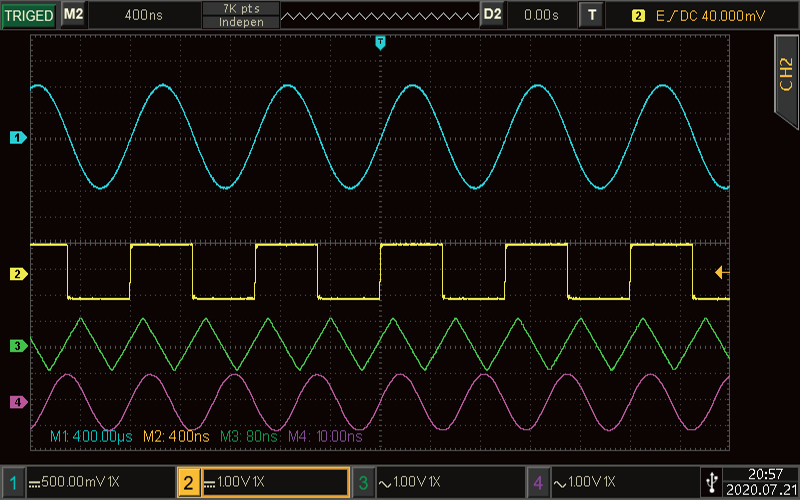Select the DC 40.000mV trigger level readout

722,16
